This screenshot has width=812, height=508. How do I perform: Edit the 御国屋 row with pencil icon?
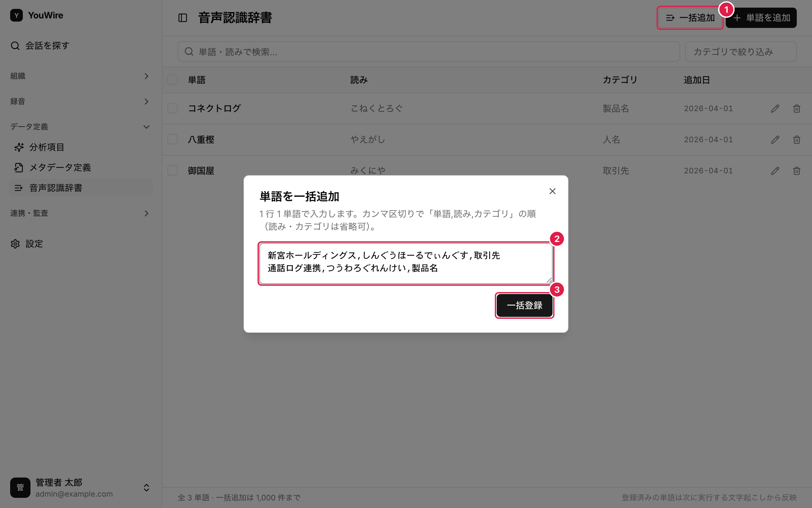[x=775, y=171]
